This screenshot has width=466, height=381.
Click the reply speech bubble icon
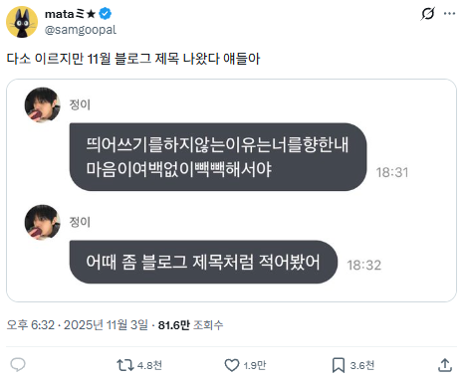coord(18,365)
